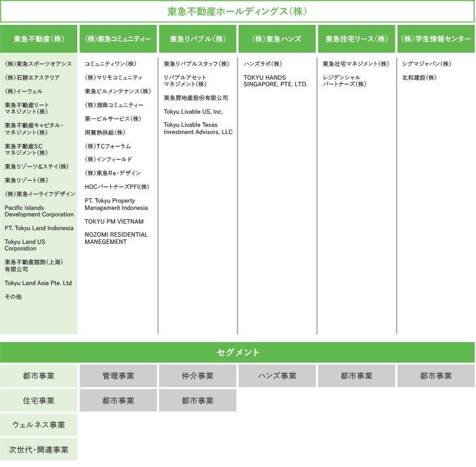Click (株)イーウェル entry
Viewport: 476px width, 467px height.
[x=24, y=91]
